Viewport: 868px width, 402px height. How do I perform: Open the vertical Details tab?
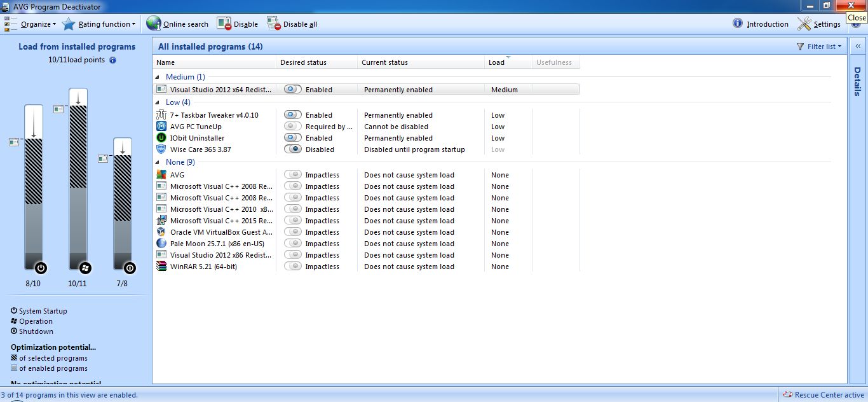[x=857, y=81]
